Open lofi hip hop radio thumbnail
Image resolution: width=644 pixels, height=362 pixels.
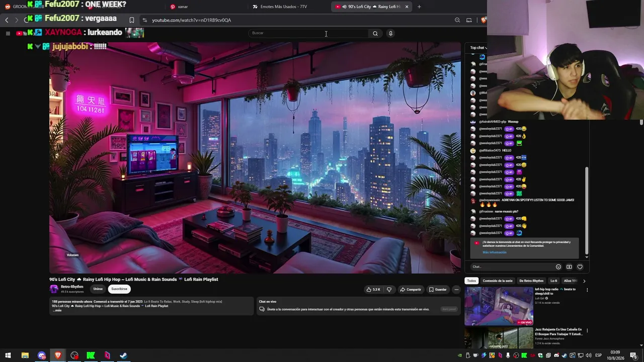[x=499, y=306]
